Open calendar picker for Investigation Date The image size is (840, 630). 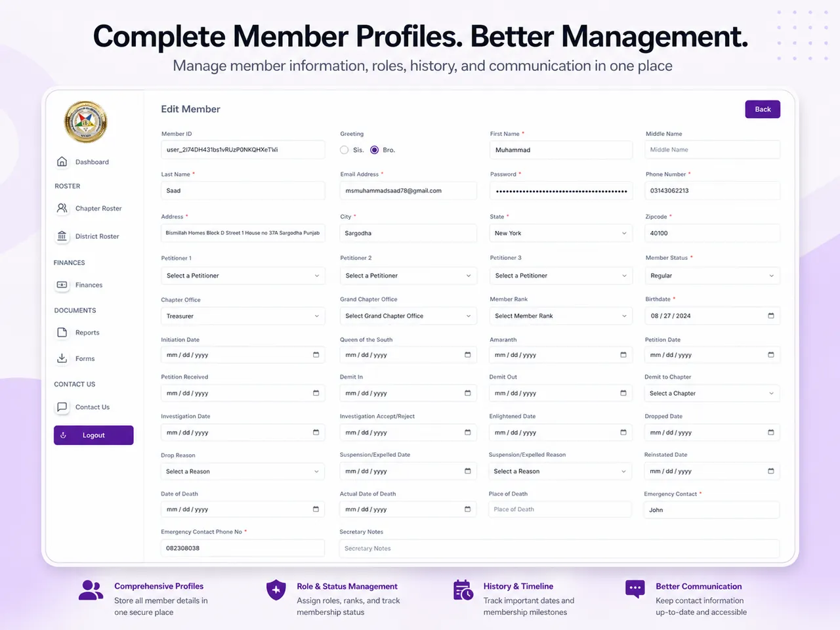[x=316, y=432]
